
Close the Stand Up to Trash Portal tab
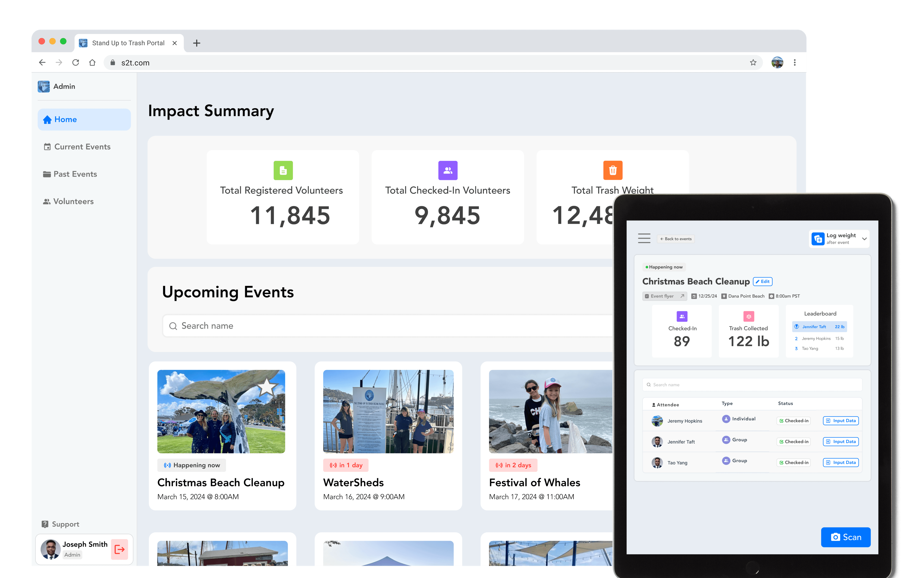[x=174, y=43]
